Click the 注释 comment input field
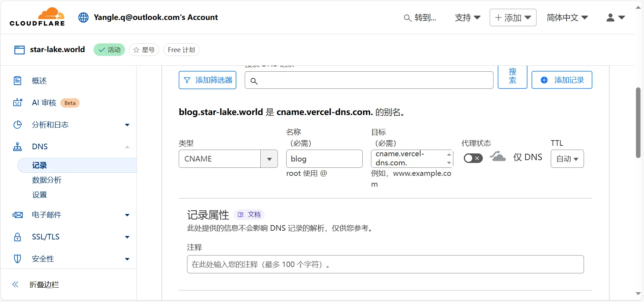The image size is (644, 302). point(385,264)
